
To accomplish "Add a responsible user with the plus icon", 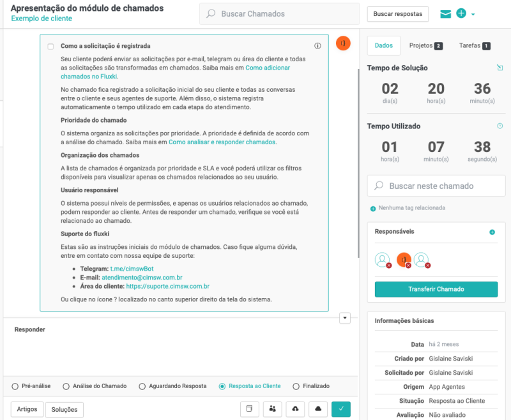I will pos(492,232).
